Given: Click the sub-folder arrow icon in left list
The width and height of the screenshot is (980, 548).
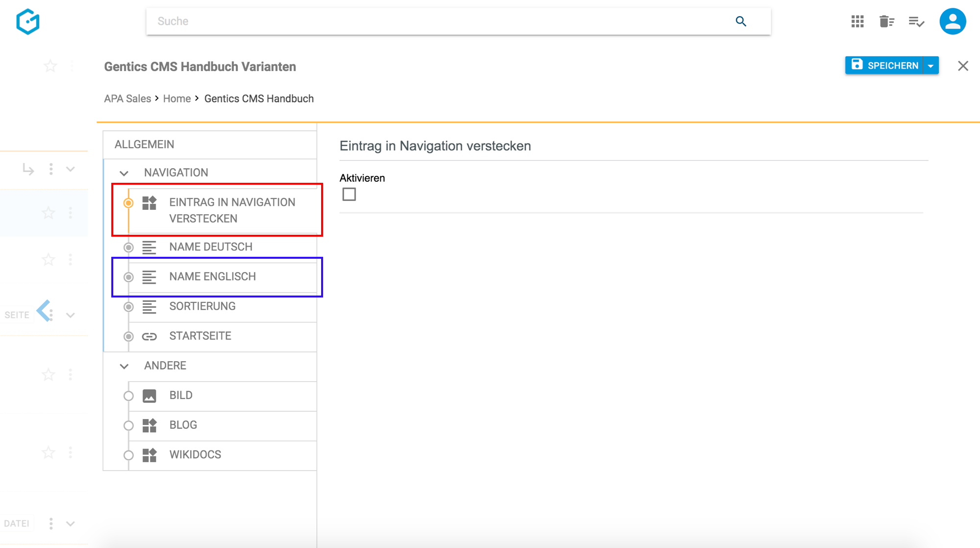Looking at the screenshot, I should (x=28, y=170).
